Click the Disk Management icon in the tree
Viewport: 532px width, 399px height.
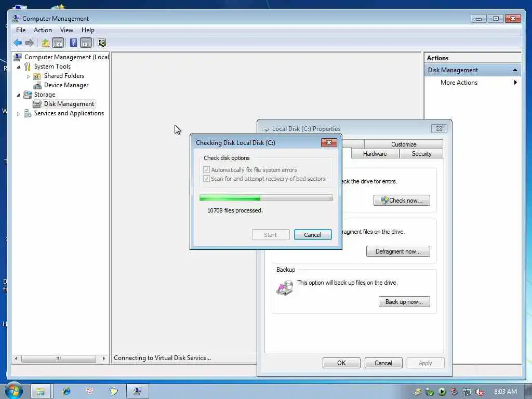[x=37, y=104]
